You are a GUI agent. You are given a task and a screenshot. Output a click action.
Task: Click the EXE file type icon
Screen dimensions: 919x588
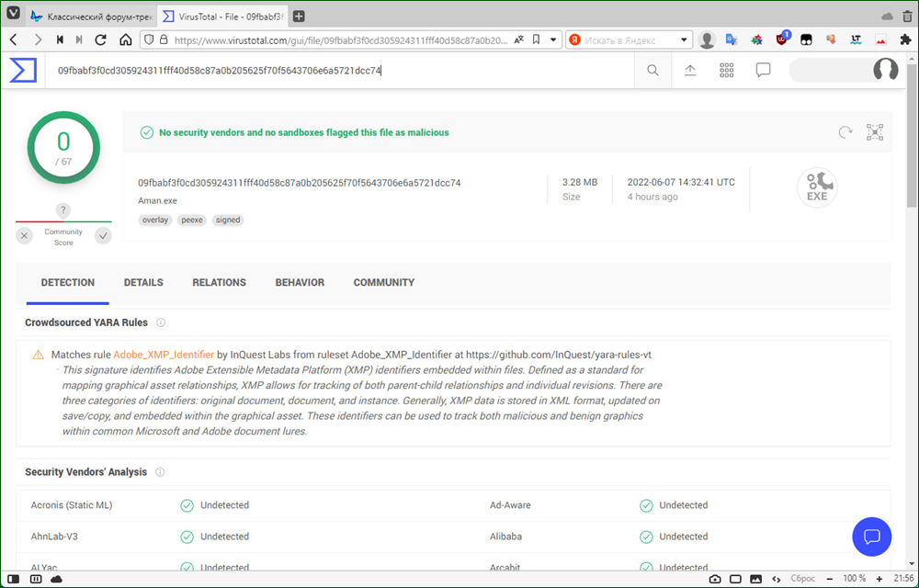(817, 187)
